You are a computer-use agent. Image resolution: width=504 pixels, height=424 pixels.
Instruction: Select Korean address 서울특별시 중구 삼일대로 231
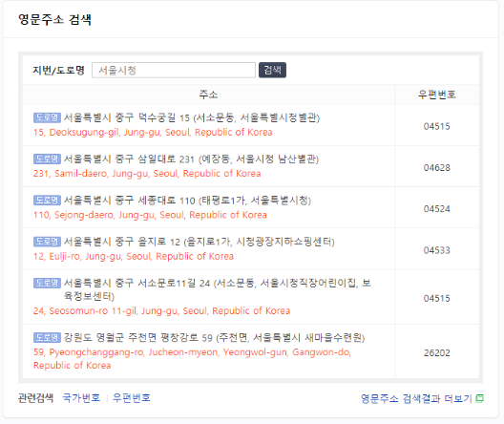[191, 159]
